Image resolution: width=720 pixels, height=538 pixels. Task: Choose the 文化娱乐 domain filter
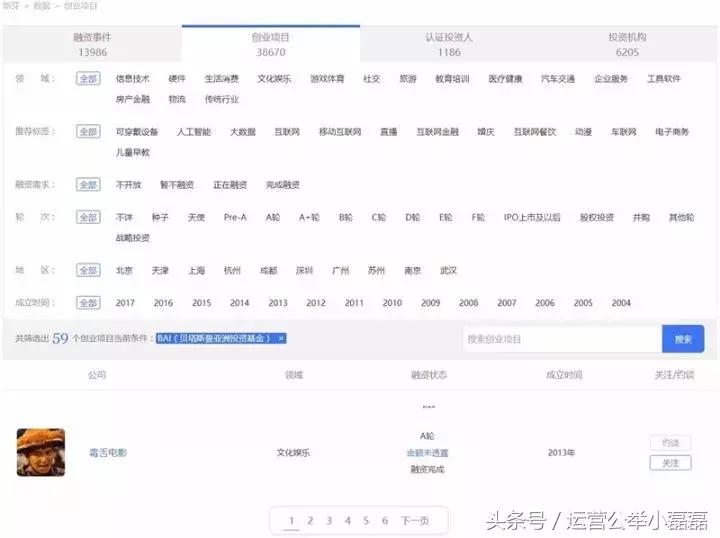click(274, 78)
